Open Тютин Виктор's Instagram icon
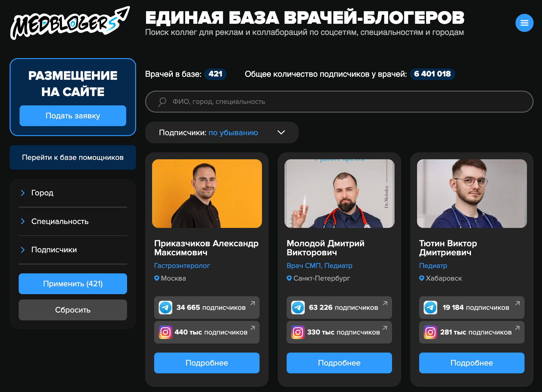This screenshot has width=542, height=392. coord(430,332)
